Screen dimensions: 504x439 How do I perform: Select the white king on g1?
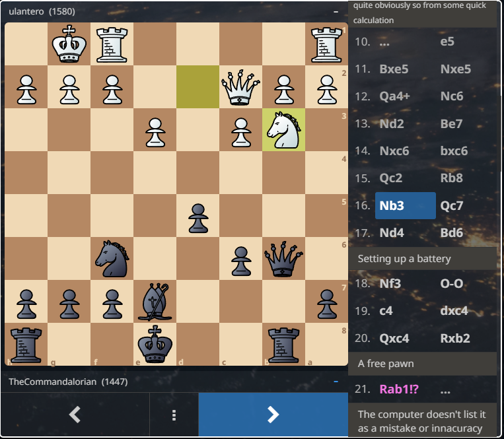69,44
